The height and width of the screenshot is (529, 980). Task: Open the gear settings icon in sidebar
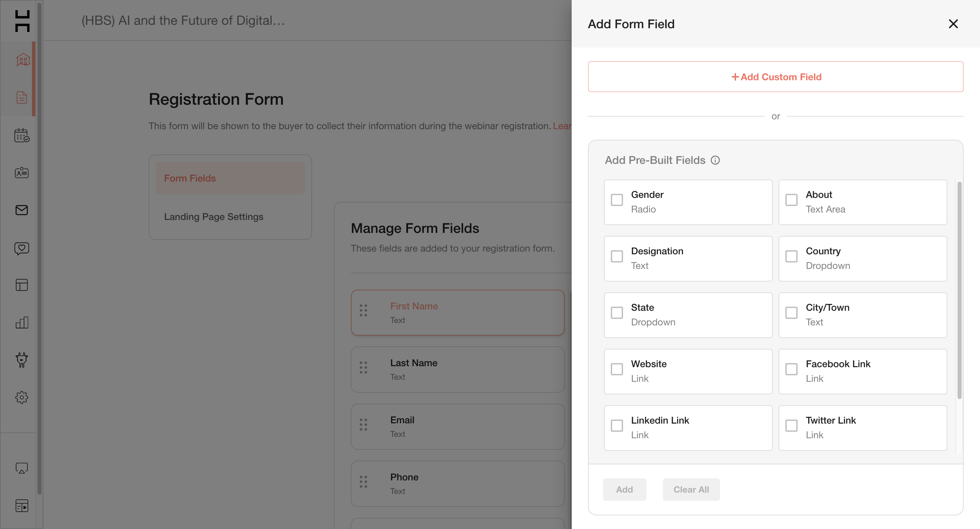(x=22, y=397)
